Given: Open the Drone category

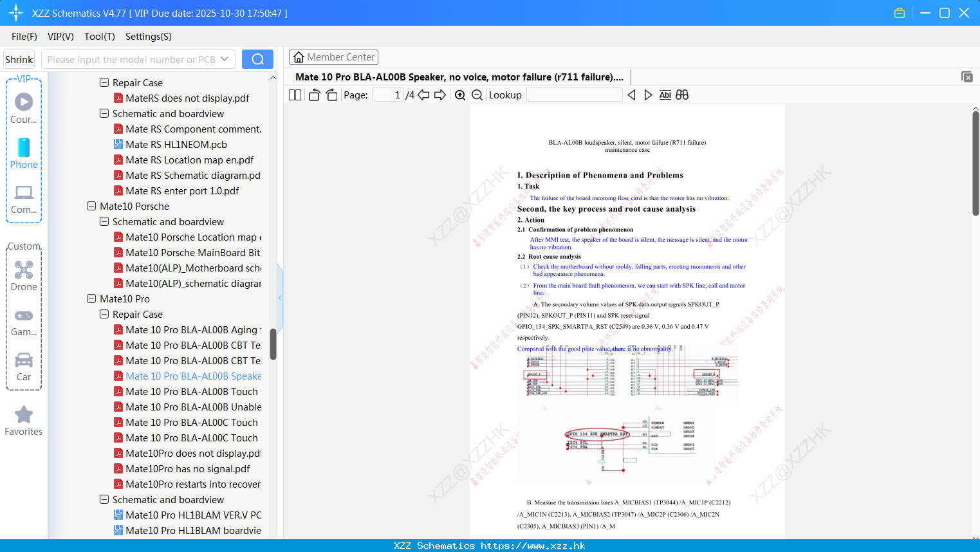Looking at the screenshot, I should coord(24,276).
